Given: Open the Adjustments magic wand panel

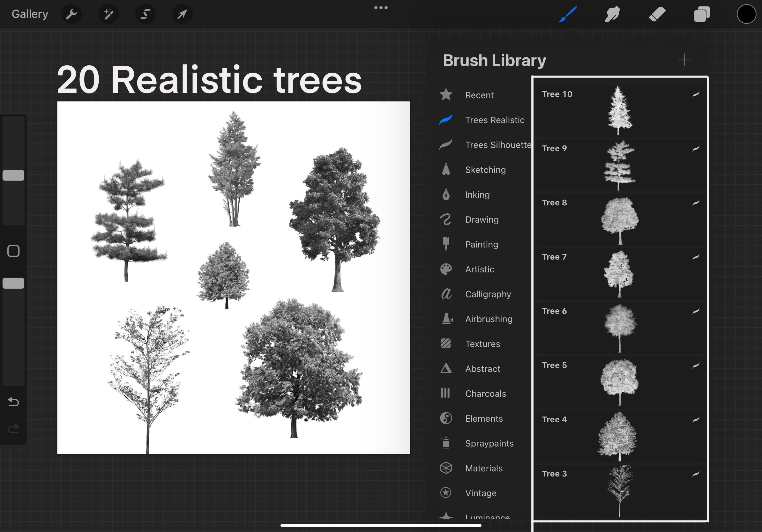Looking at the screenshot, I should (x=108, y=14).
